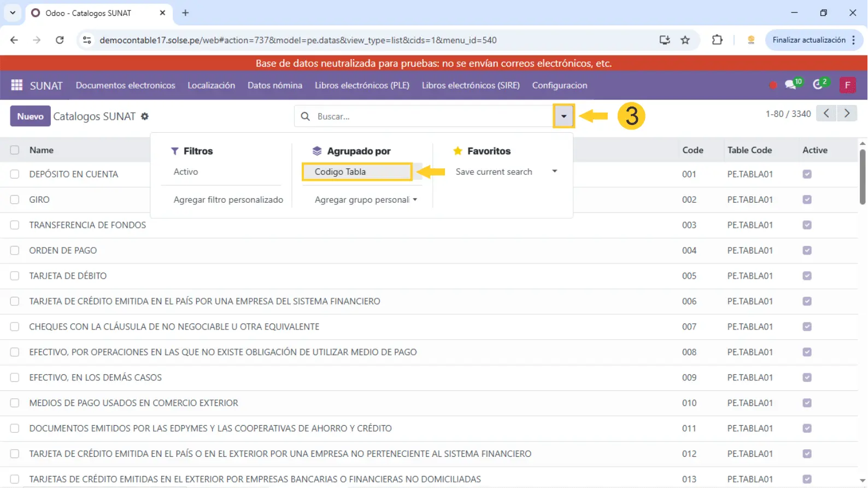Reload the browser page

(60, 40)
